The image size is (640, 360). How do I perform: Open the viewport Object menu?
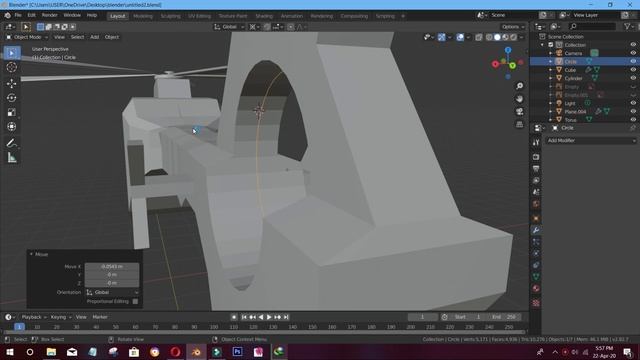(x=111, y=37)
